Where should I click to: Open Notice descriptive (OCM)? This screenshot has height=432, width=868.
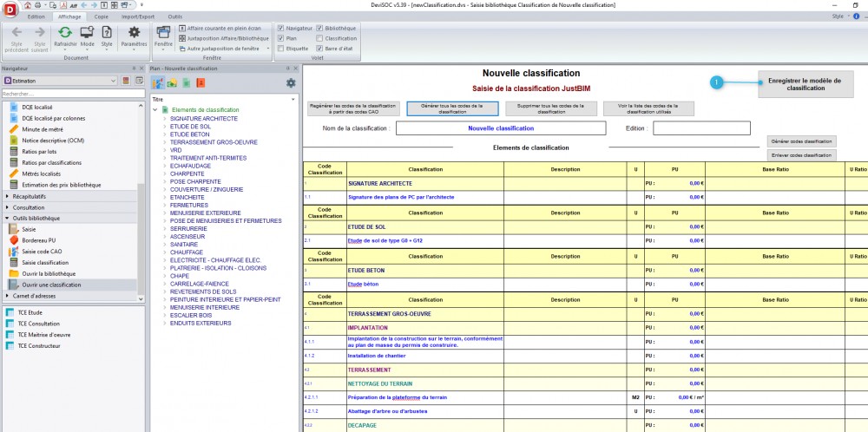coord(53,140)
